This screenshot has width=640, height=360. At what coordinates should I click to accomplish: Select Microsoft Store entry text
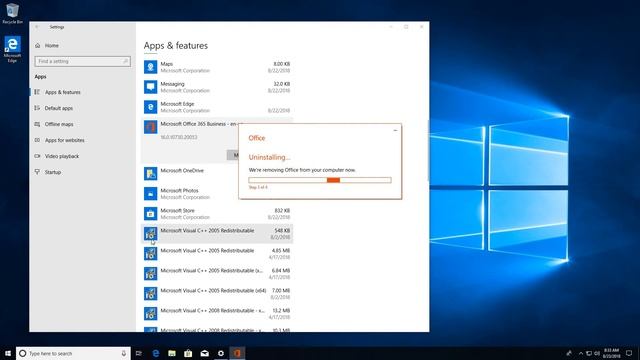(177, 210)
